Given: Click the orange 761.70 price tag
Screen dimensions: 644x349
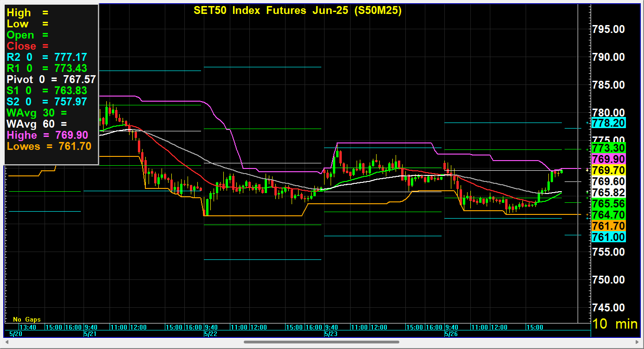Looking at the screenshot, I should [609, 226].
